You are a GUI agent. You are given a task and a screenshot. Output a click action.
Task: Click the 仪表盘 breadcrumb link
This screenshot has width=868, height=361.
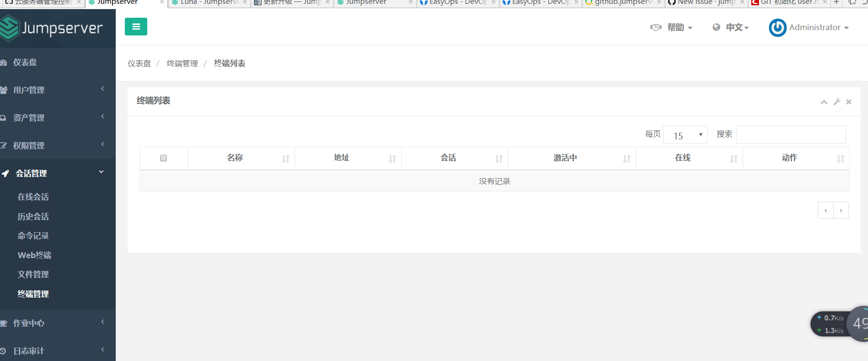[139, 63]
